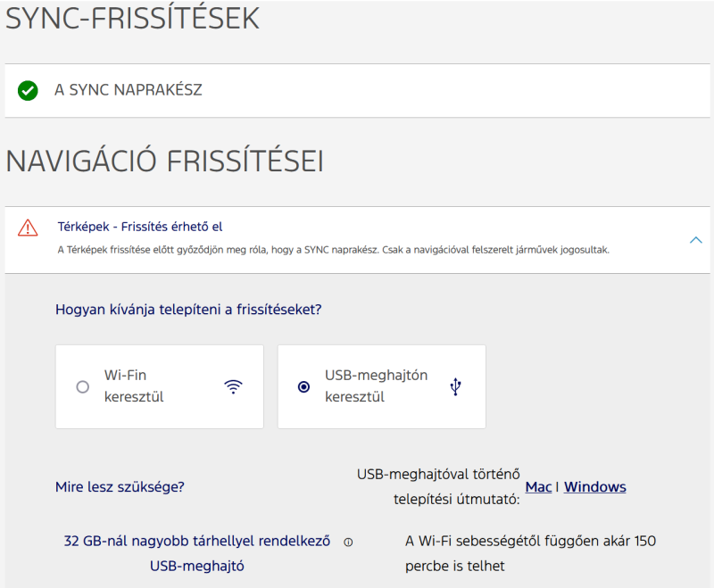714x588 pixels.
Task: Click the red warning triangle icon
Action: (28, 228)
